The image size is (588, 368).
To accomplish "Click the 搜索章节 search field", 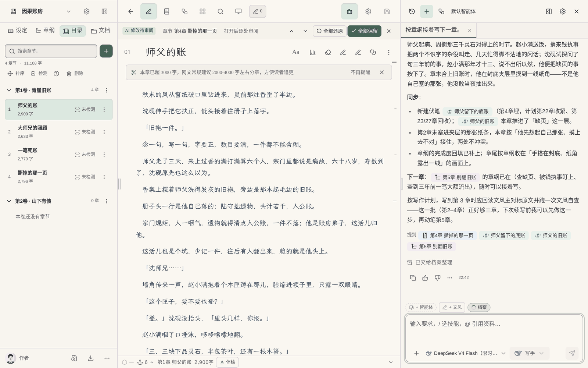I will [51, 51].
